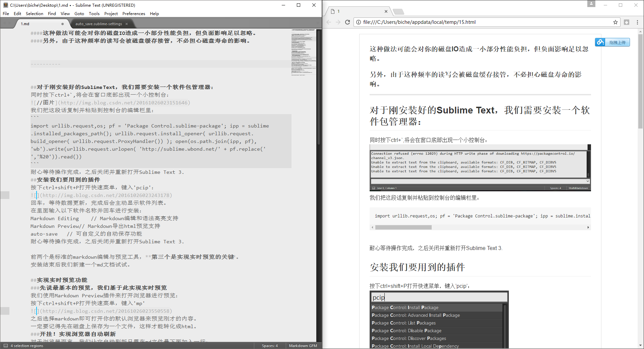644x349 pixels.
Task: Open the Spaces: 4 indentation menu
Action: point(270,346)
